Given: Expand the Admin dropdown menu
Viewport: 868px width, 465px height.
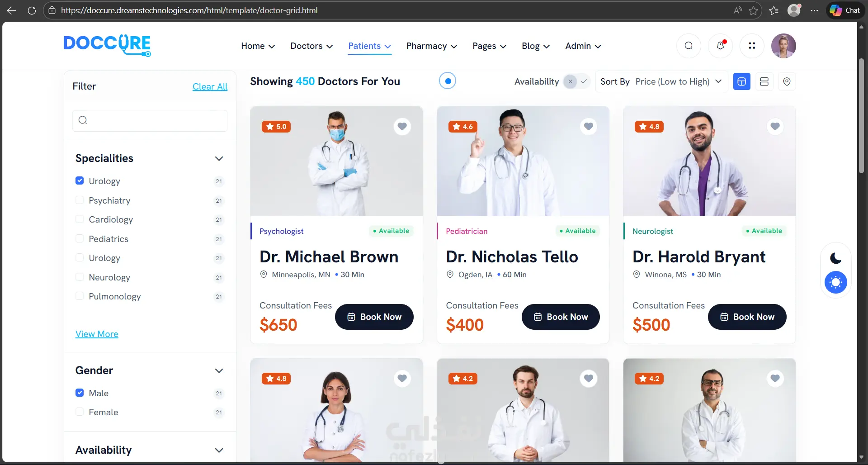Looking at the screenshot, I should click(x=583, y=46).
